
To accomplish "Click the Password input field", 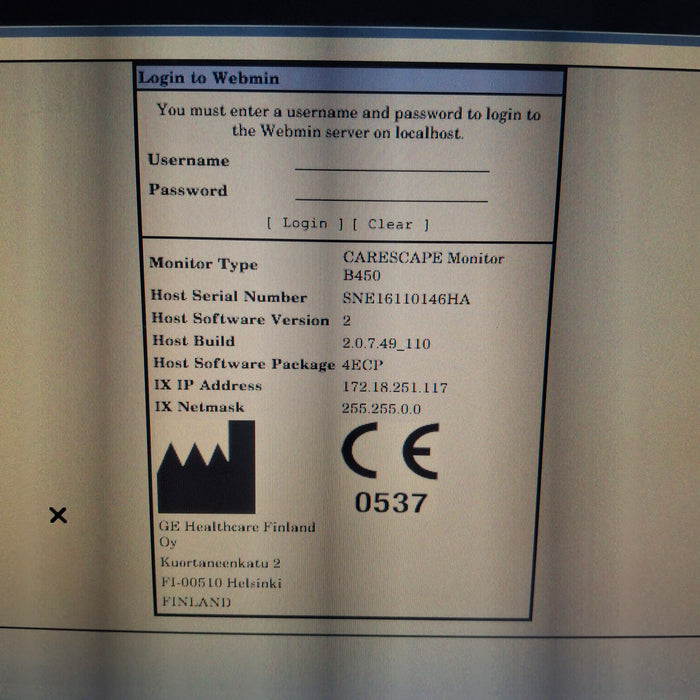I will pos(391,193).
